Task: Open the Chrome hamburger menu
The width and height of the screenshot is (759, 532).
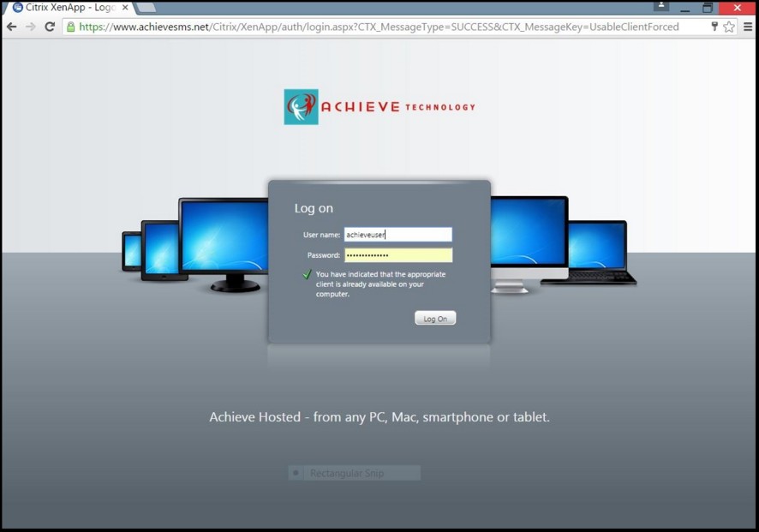Action: pos(748,27)
